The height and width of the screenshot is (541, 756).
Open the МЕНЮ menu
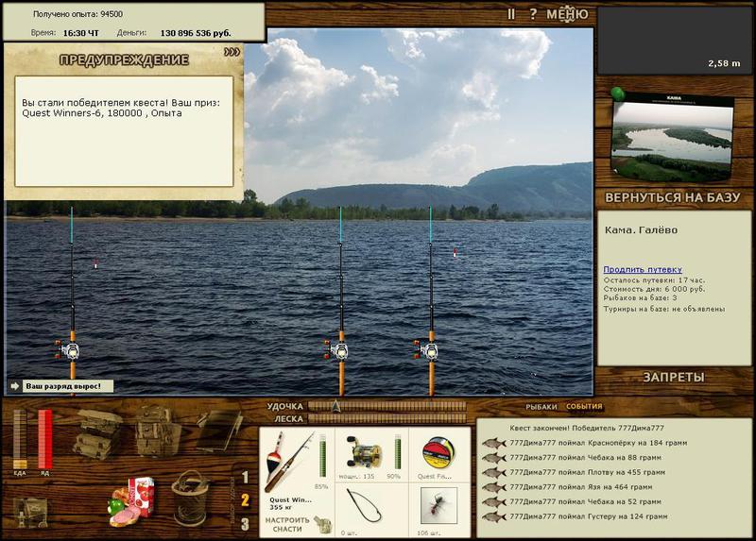coord(567,14)
